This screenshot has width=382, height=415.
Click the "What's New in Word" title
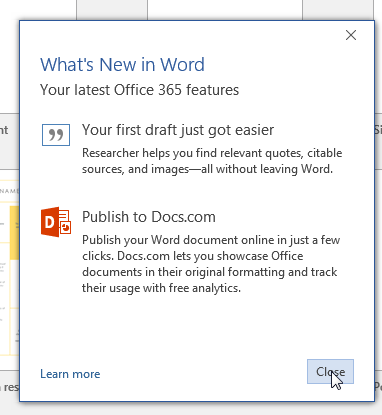coord(122,65)
